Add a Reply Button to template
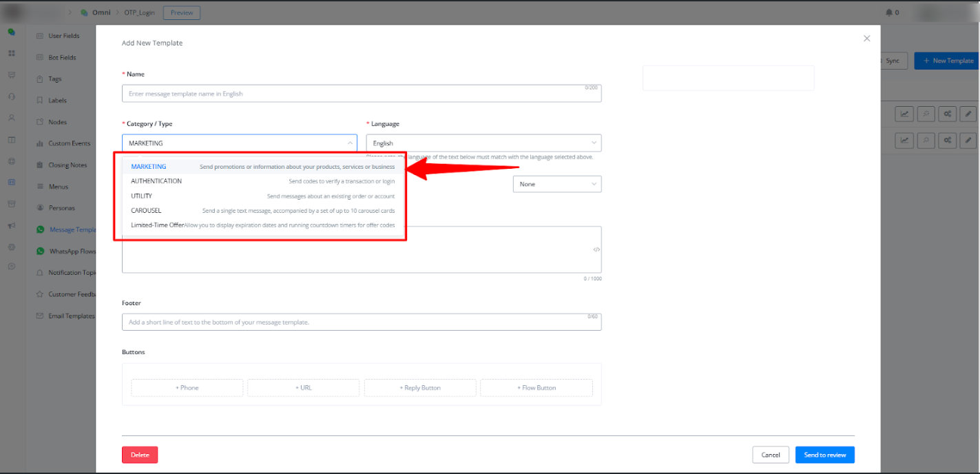The height and width of the screenshot is (474, 980). click(420, 388)
